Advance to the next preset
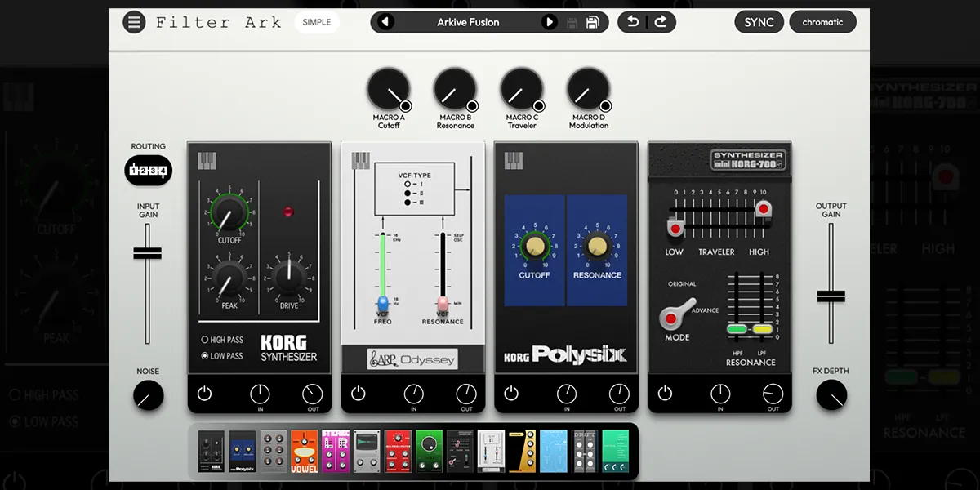 click(x=549, y=21)
